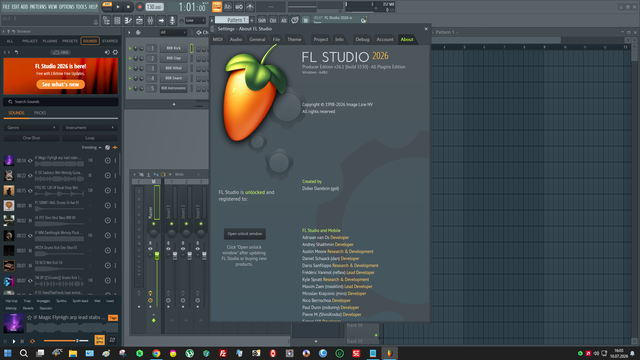Open the Instrument dropdown
Screen dimensions: 640x360
coord(90,128)
